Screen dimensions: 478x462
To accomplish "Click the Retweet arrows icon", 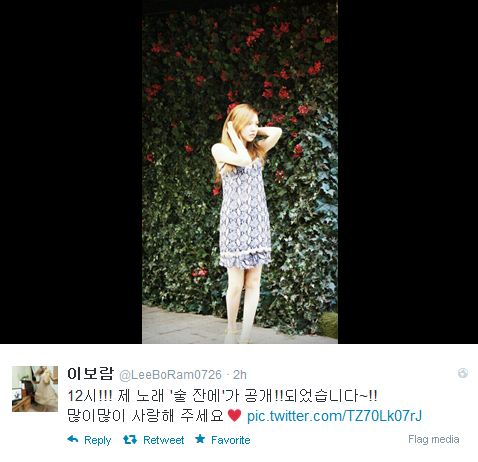I will coord(130,440).
